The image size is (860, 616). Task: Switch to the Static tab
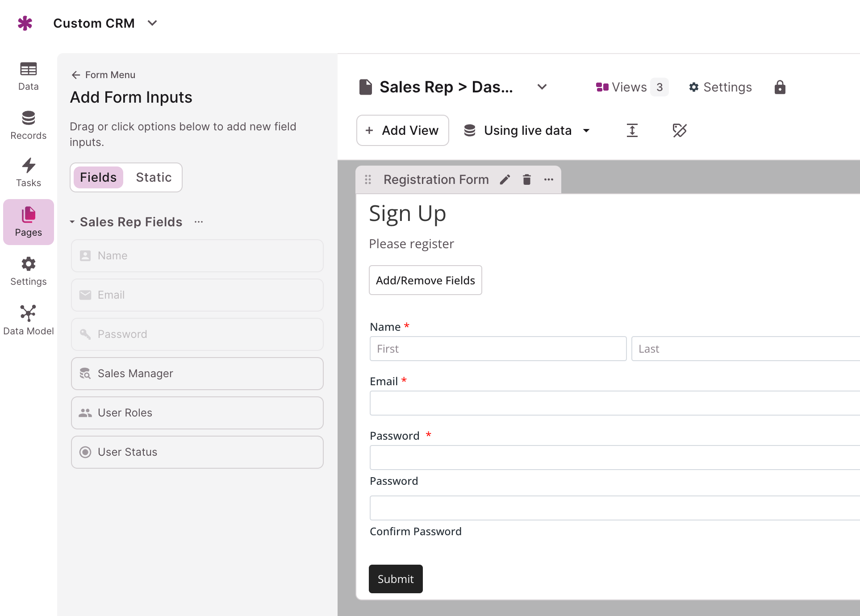tap(154, 177)
